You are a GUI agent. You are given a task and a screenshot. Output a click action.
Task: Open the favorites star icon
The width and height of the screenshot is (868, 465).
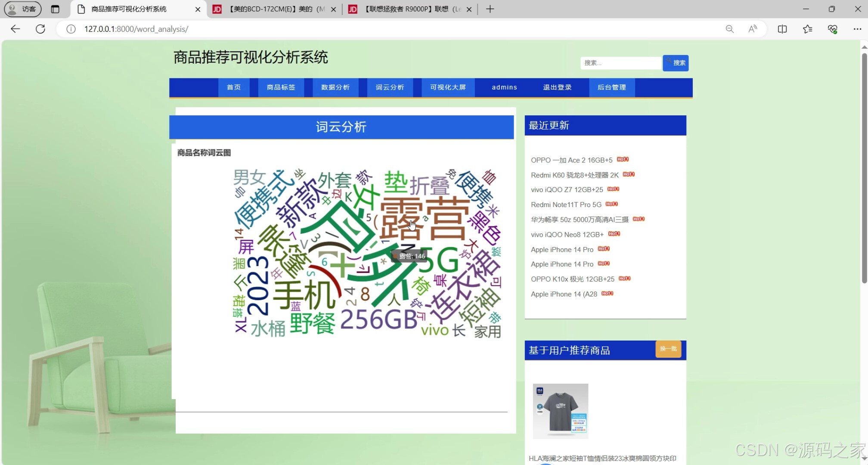807,29
